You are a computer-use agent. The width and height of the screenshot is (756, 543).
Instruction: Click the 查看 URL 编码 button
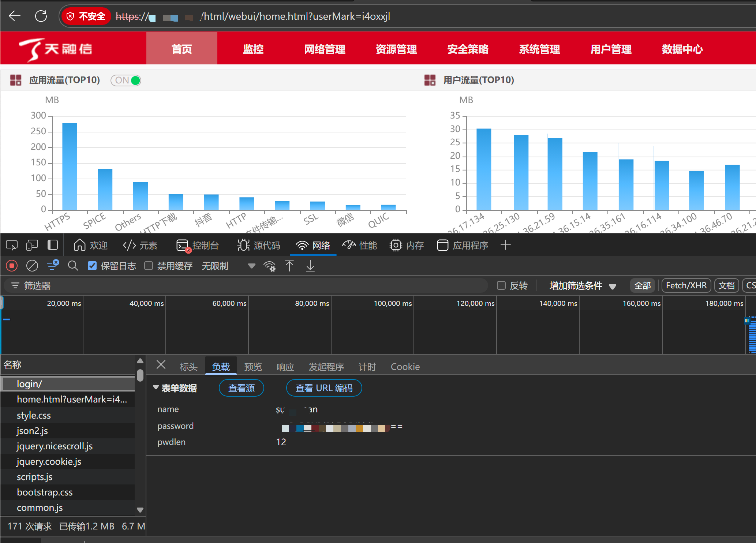(x=324, y=388)
